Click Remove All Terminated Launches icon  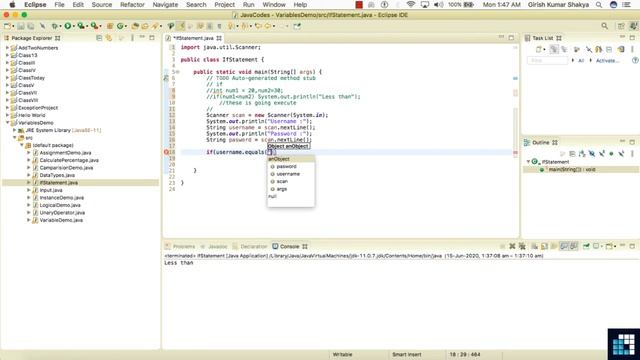tap(522, 246)
